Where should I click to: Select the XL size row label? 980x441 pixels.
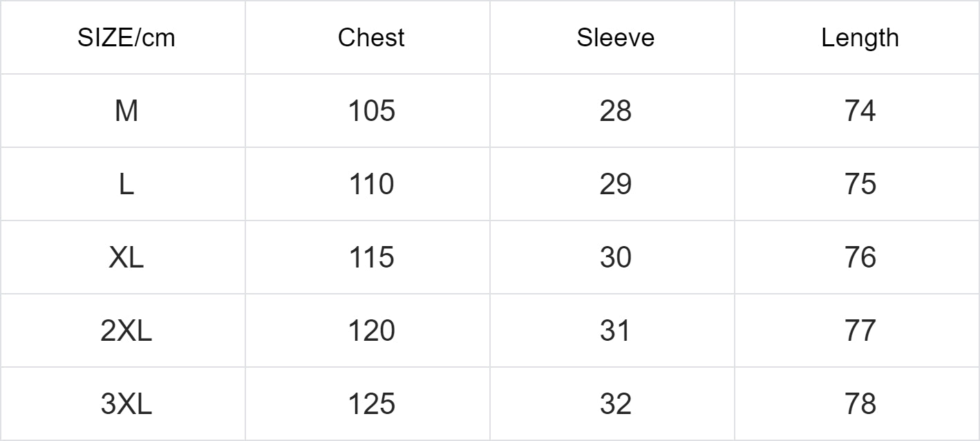coord(126,257)
